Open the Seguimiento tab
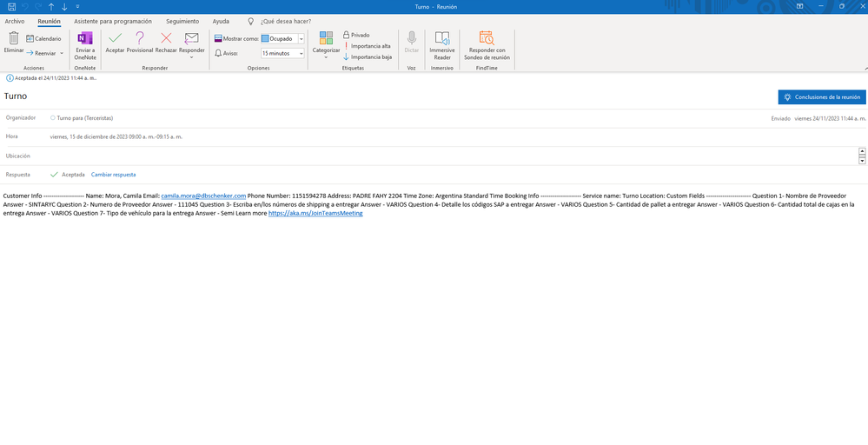868x445 pixels. (x=182, y=22)
